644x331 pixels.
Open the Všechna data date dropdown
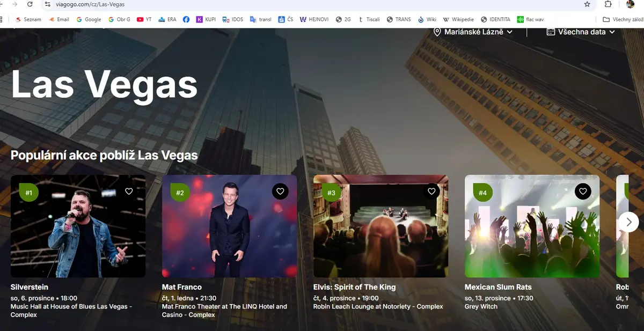pos(581,32)
